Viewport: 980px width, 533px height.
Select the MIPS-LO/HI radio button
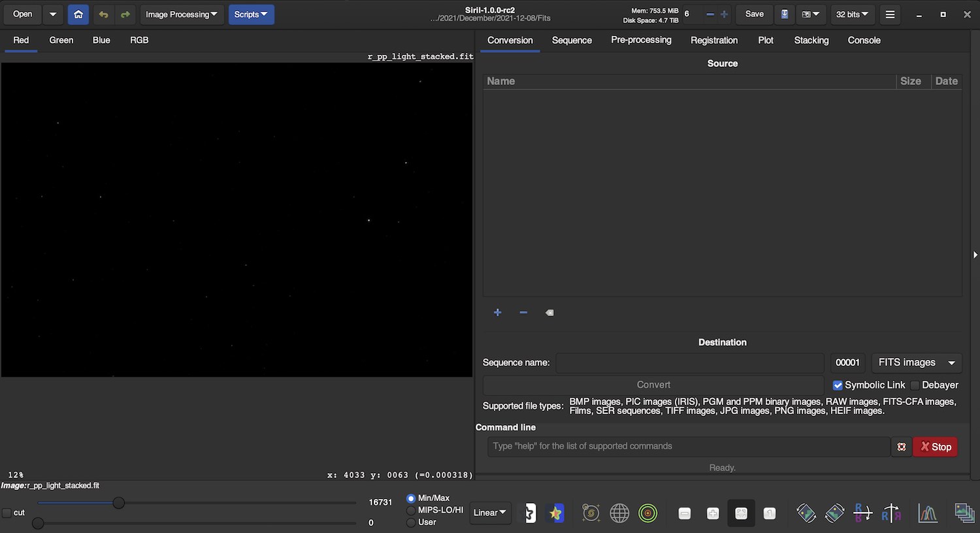[x=411, y=510]
